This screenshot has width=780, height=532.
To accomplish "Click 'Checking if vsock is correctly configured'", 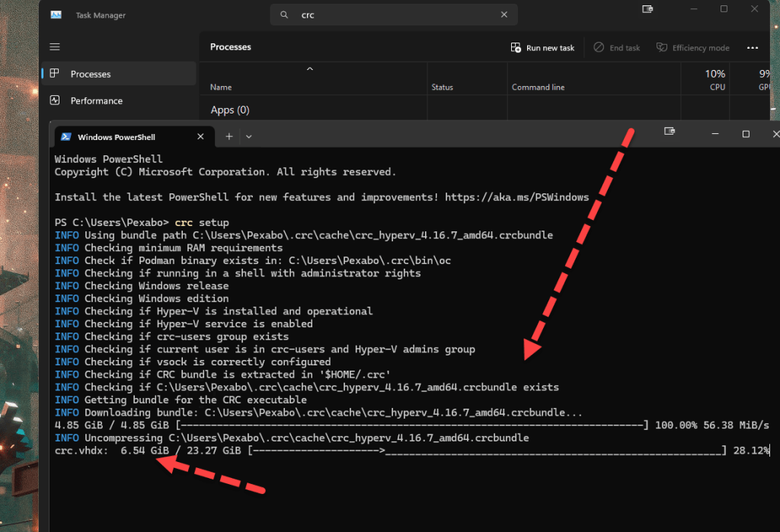I will point(207,362).
